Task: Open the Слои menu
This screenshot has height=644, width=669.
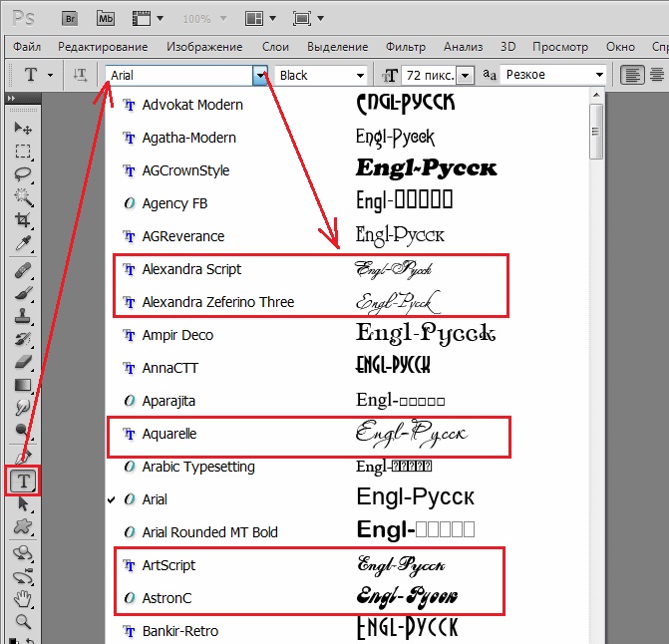Action: [275, 47]
